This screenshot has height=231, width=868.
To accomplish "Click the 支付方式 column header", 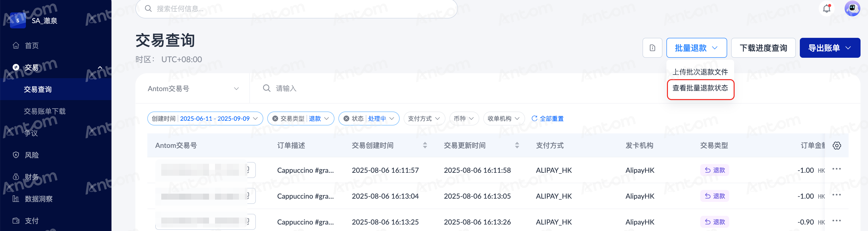I will coord(549,145).
